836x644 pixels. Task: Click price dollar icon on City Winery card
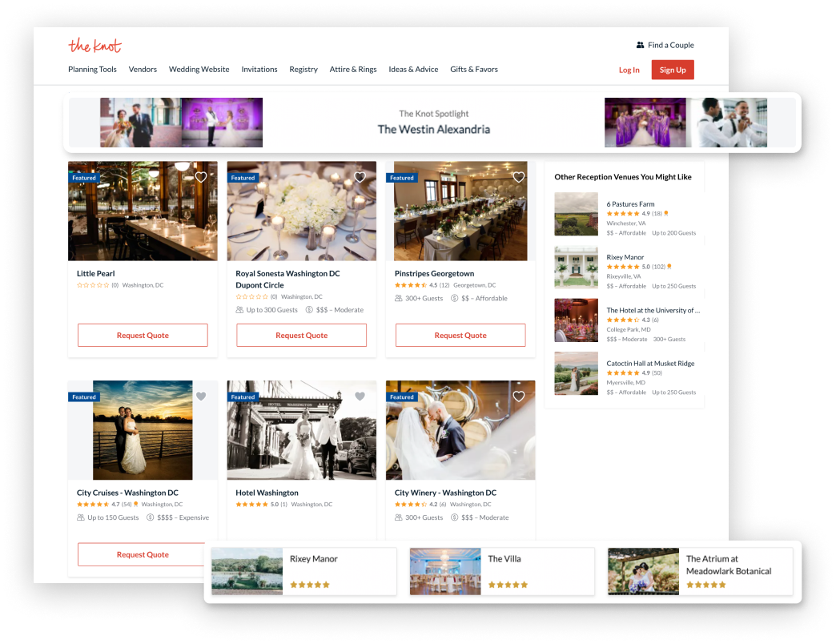tap(454, 517)
